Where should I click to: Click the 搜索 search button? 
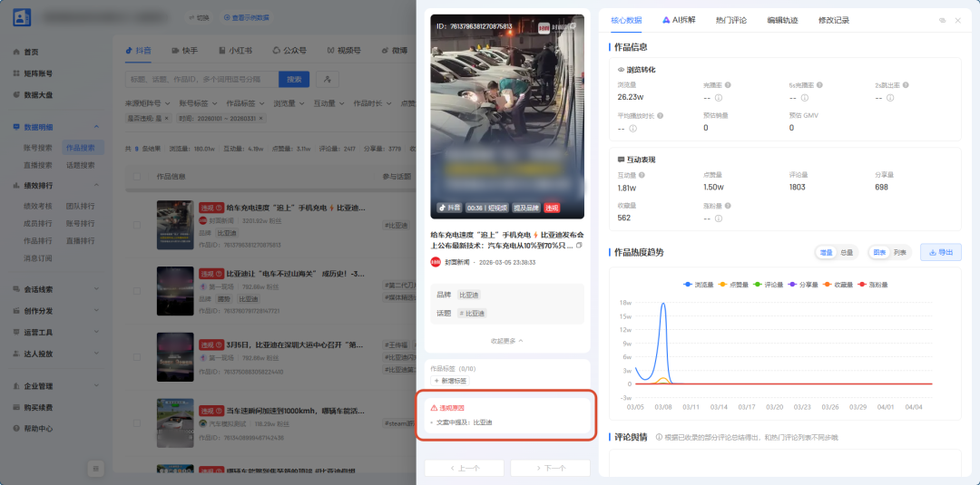pyautogui.click(x=294, y=79)
